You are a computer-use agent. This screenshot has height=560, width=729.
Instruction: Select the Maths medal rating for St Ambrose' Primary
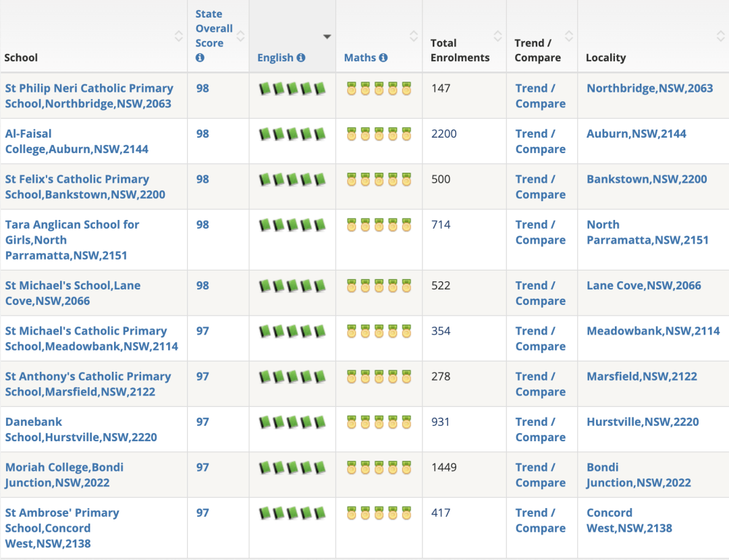pyautogui.click(x=379, y=513)
